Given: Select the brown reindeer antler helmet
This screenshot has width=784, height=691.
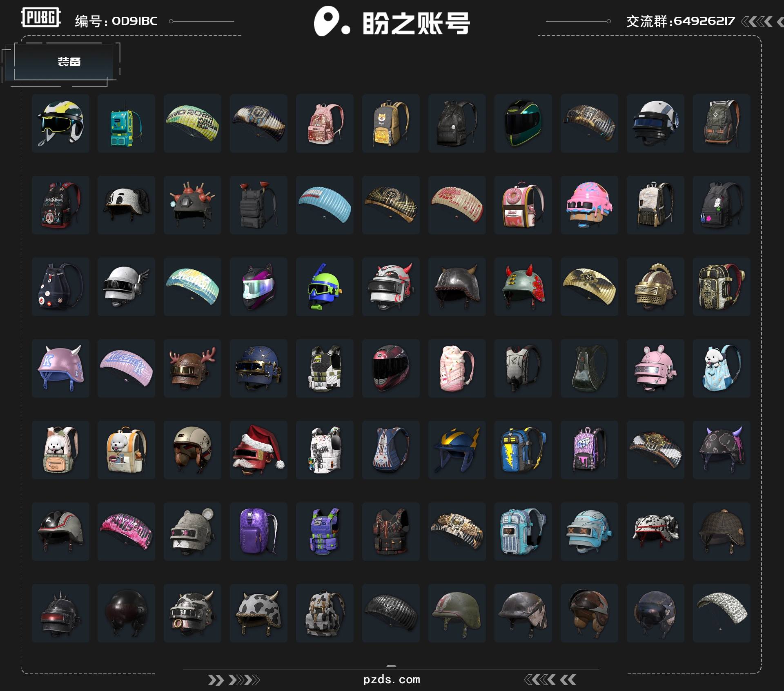Looking at the screenshot, I should pos(192,368).
